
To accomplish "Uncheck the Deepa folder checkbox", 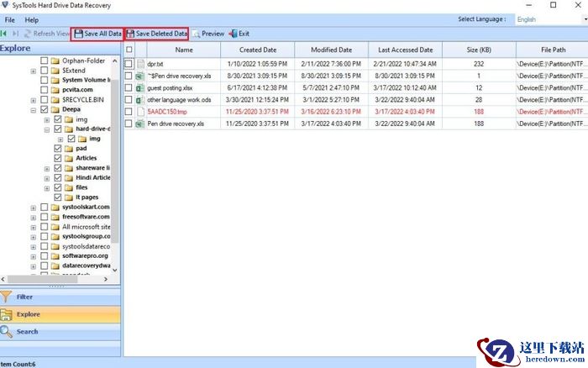I will pyautogui.click(x=45, y=109).
